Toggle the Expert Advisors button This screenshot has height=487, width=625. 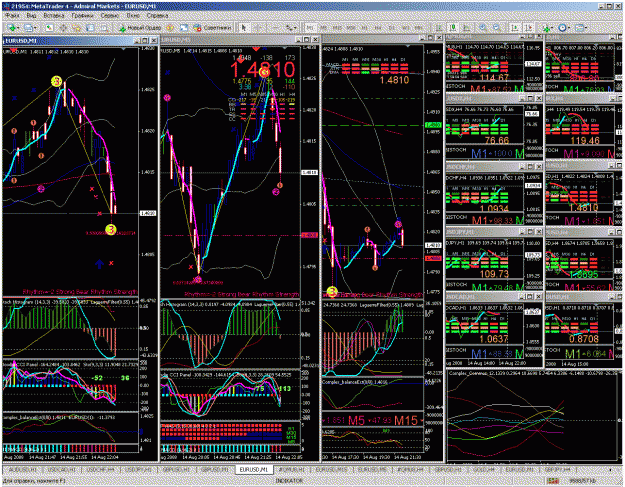(212, 28)
